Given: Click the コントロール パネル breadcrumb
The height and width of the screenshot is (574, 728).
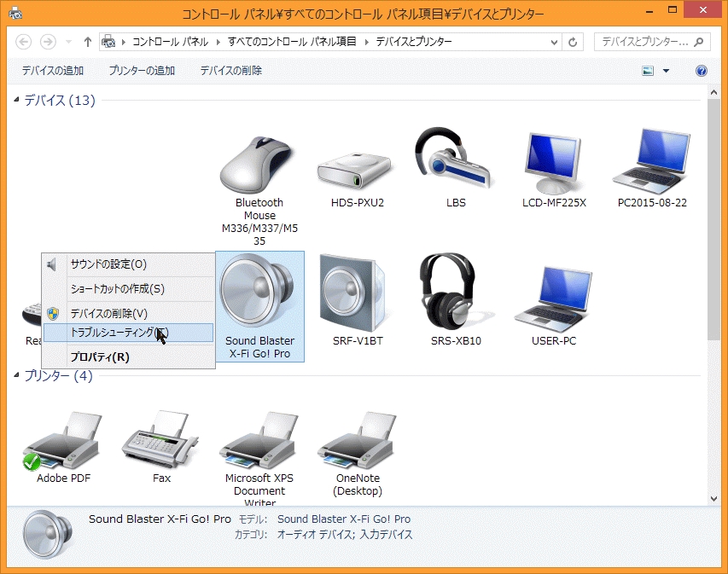Looking at the screenshot, I should click(170, 42).
